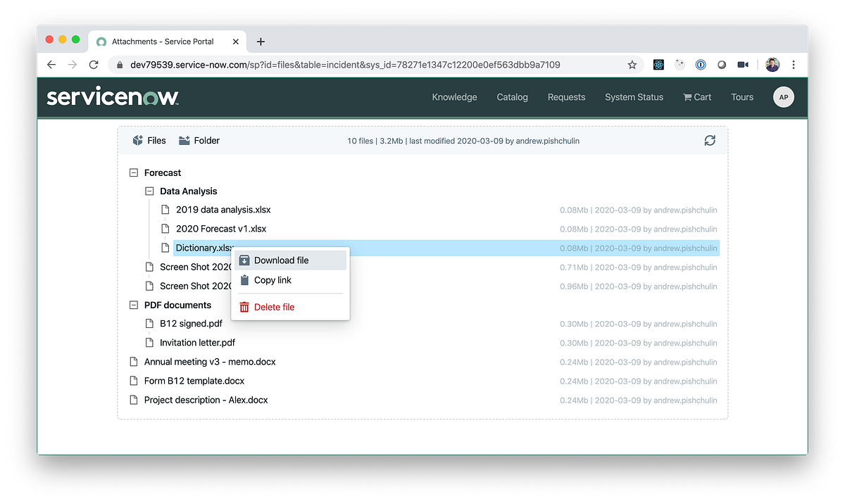Click the copy icon beside Copy link
The width and height of the screenshot is (845, 504).
point(245,280)
